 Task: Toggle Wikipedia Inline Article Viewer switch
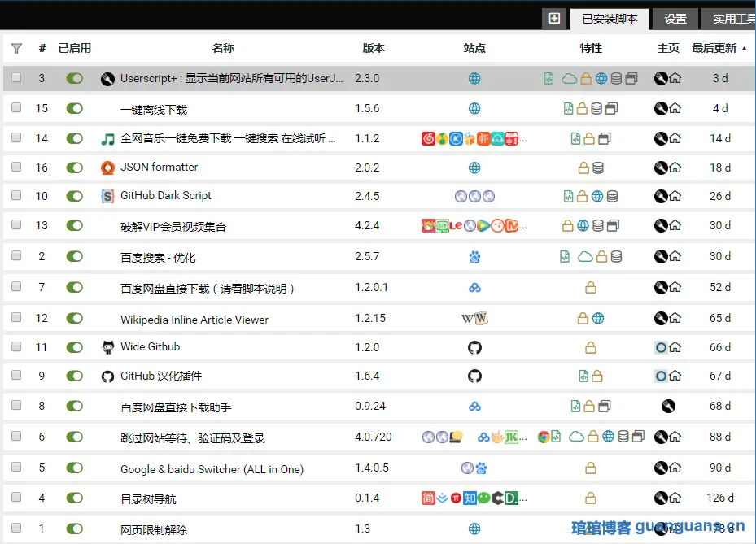75,318
